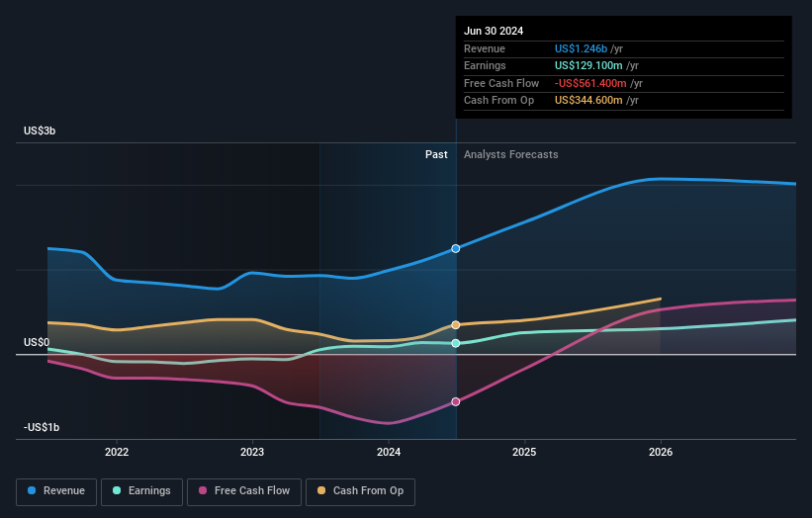Click the 2024 x-axis label
Image resolution: width=812 pixels, height=518 pixels.
389,453
